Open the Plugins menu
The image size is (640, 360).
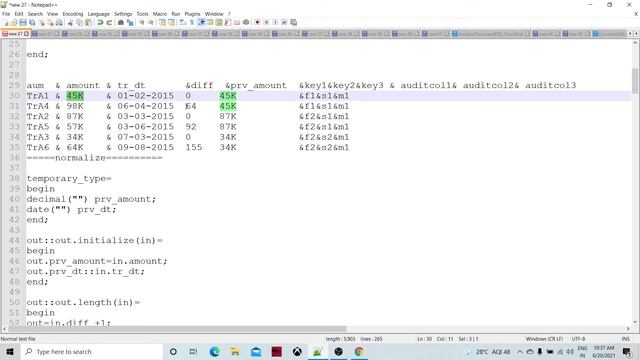point(192,14)
